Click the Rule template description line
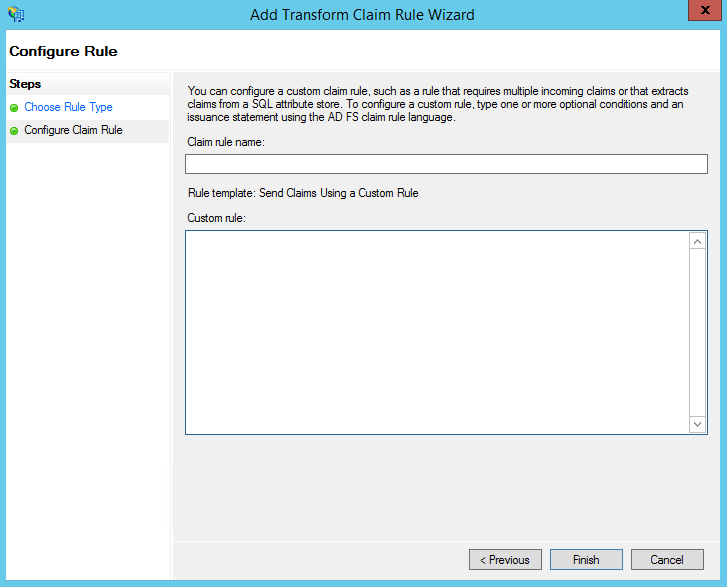 point(303,193)
